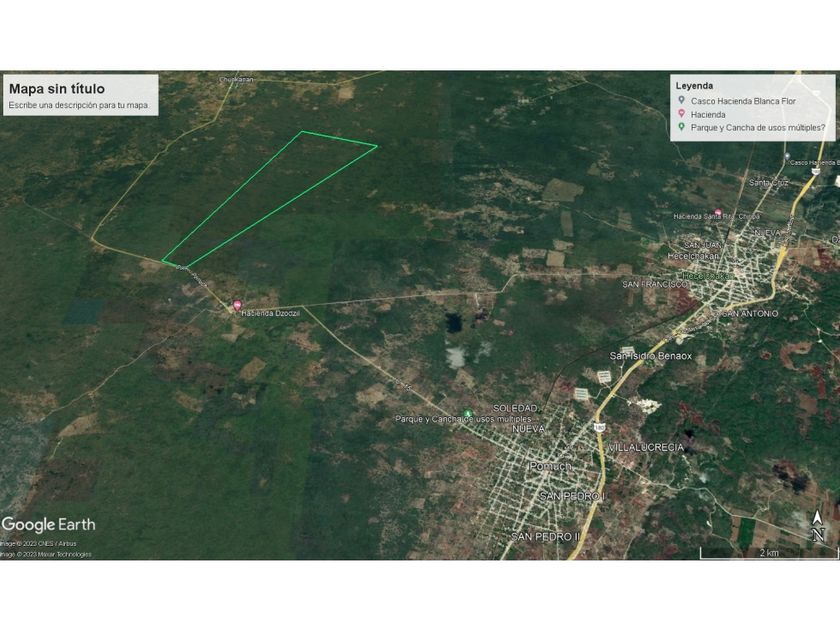Click highway 180 shield near Pomuch

tap(599, 428)
